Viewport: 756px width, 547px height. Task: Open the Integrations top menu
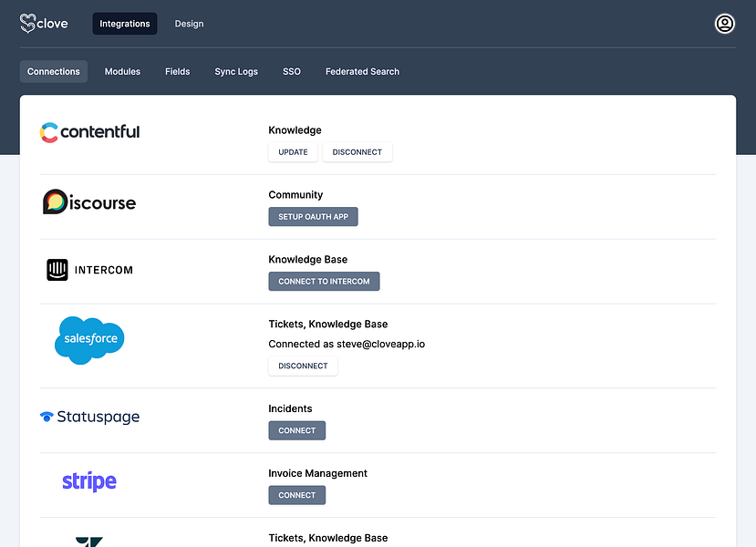coord(124,24)
